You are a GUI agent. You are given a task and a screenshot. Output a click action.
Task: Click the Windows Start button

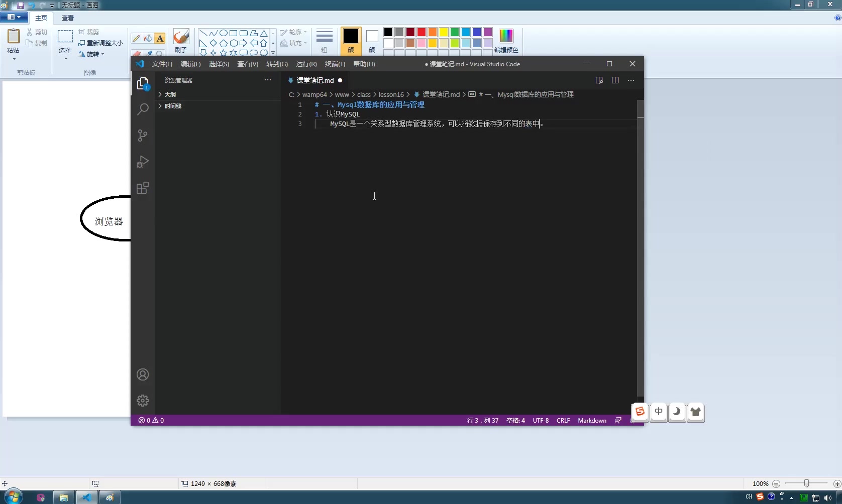13,497
